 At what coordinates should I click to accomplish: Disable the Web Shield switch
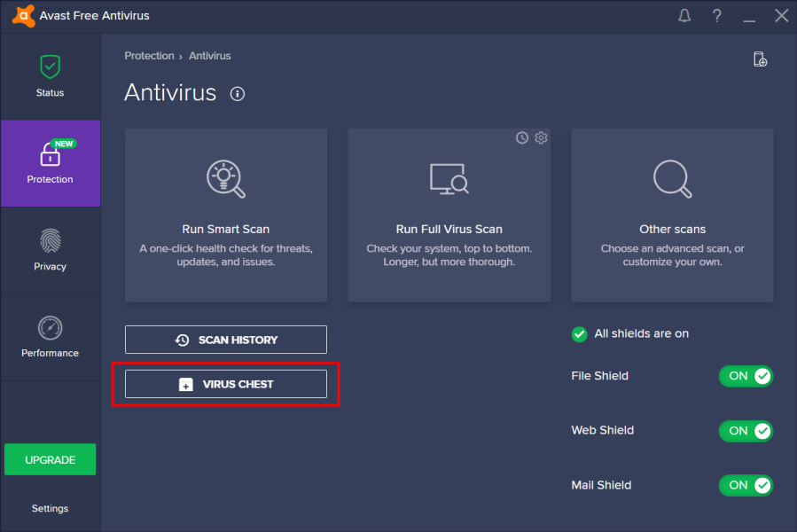[x=746, y=431]
